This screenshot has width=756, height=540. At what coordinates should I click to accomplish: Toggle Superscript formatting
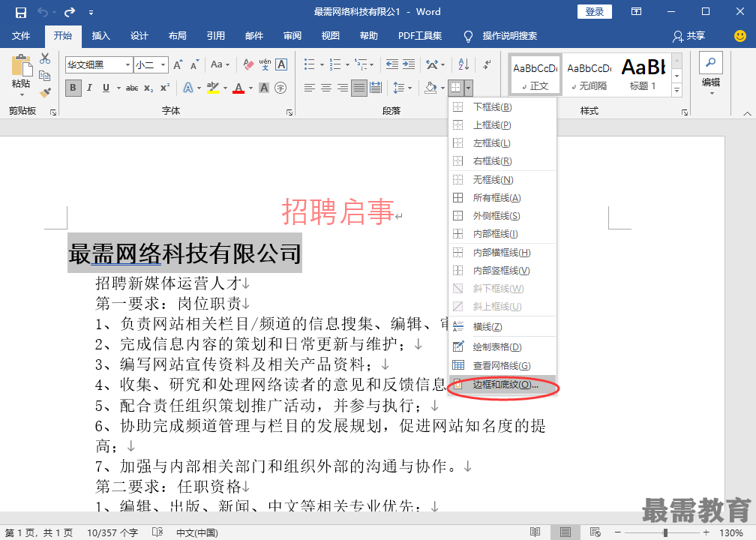click(x=165, y=88)
